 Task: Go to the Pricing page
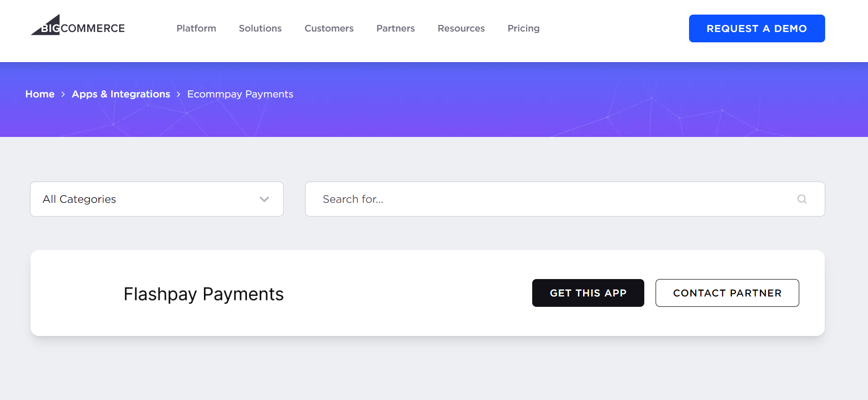[523, 28]
